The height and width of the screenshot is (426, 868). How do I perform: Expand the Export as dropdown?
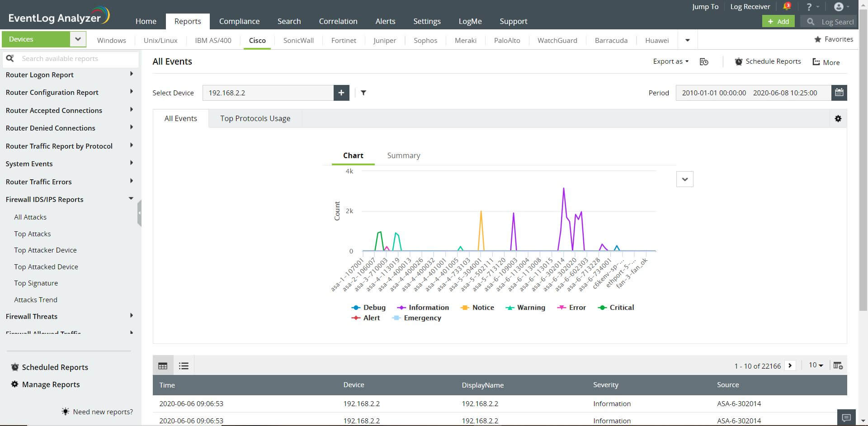click(670, 61)
